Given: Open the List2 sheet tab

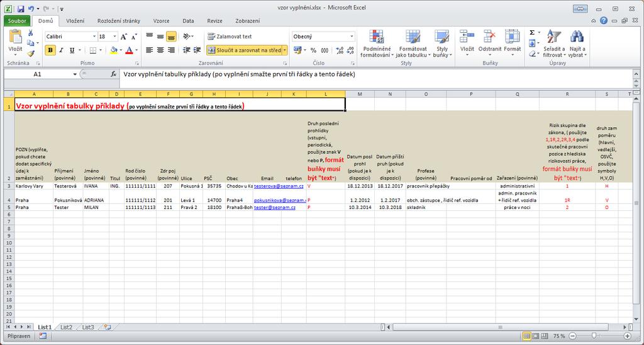Looking at the screenshot, I should pos(66,327).
